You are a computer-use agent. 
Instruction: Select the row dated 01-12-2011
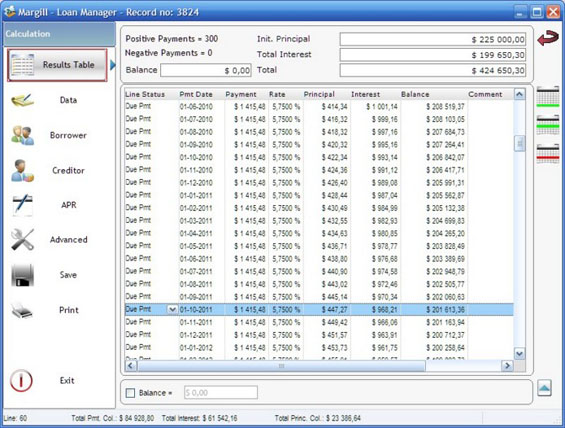tap(319, 335)
